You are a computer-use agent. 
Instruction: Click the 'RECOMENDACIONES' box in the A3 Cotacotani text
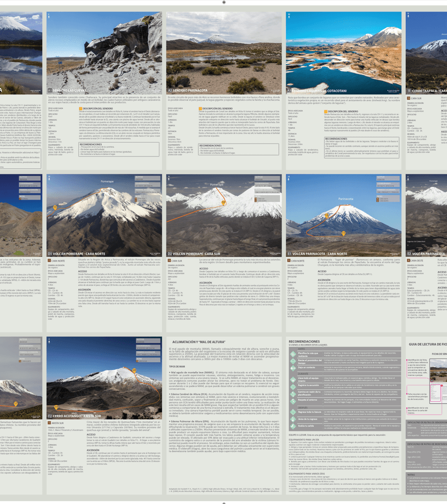coord(362,147)
